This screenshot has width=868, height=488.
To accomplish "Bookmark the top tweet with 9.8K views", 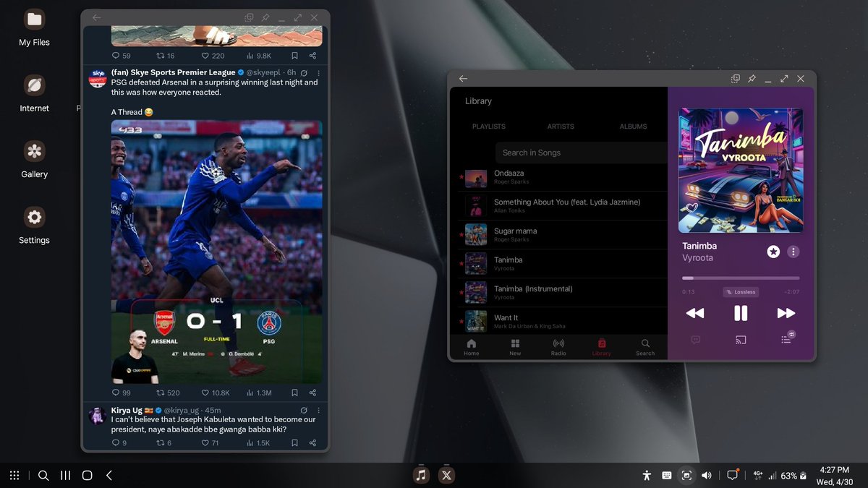I will 294,56.
